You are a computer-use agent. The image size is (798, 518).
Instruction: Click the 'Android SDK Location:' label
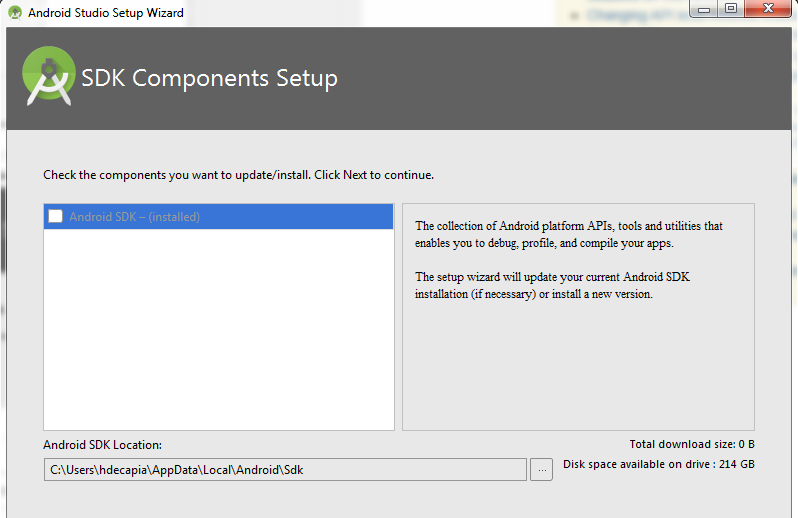pyautogui.click(x=102, y=445)
